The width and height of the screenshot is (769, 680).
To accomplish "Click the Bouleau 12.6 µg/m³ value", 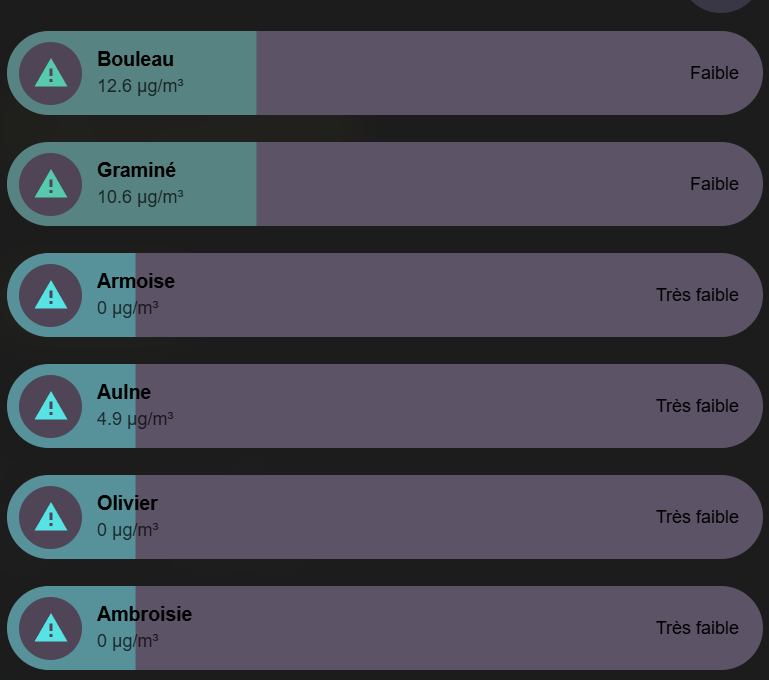I will click(140, 86).
